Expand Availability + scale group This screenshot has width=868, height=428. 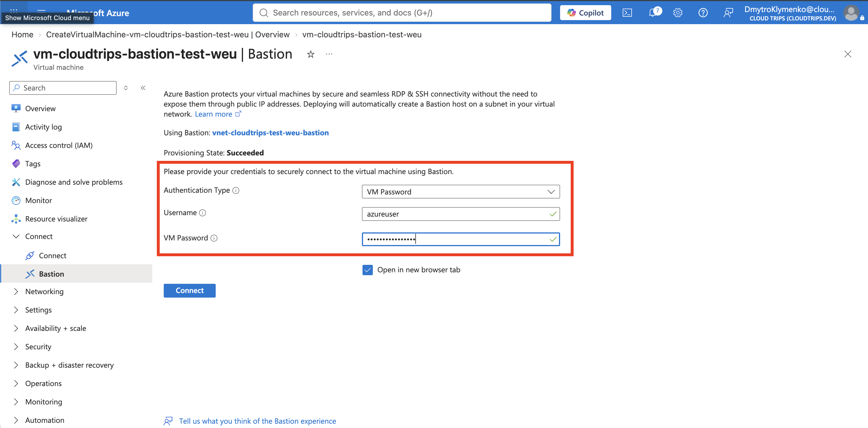tap(16, 328)
